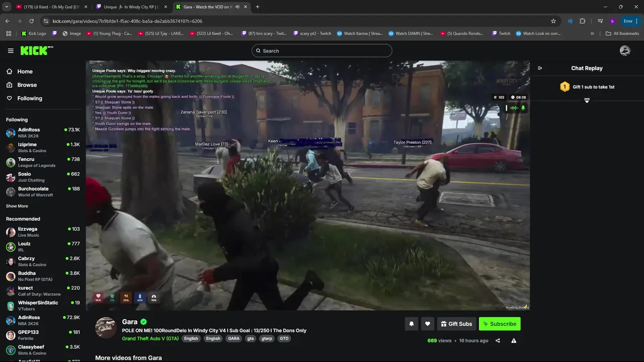Bookmark this page with the star icon
The height and width of the screenshot is (362, 644).
553,21
